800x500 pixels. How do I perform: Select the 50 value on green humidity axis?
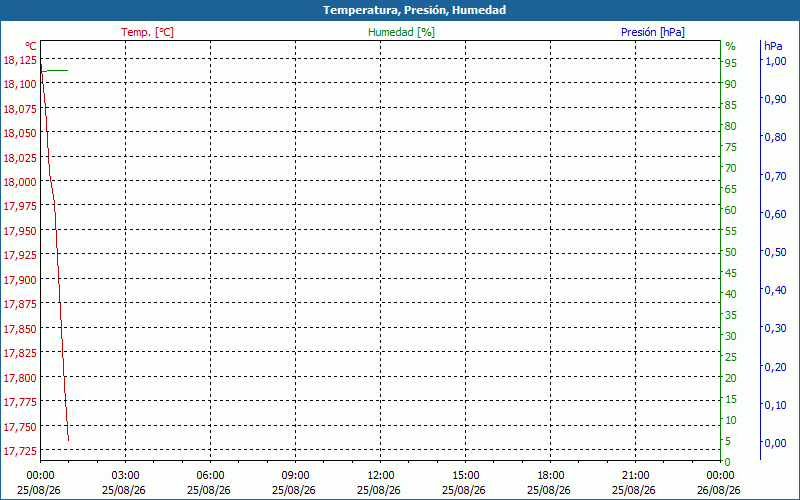[731, 252]
